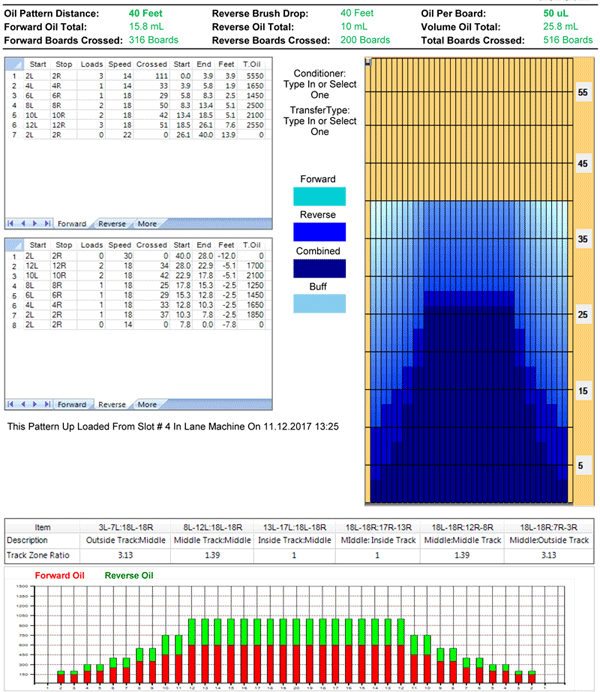Click first-sheet arrow in lower table tab bar
This screenshot has width=600, height=692.
coord(12,405)
